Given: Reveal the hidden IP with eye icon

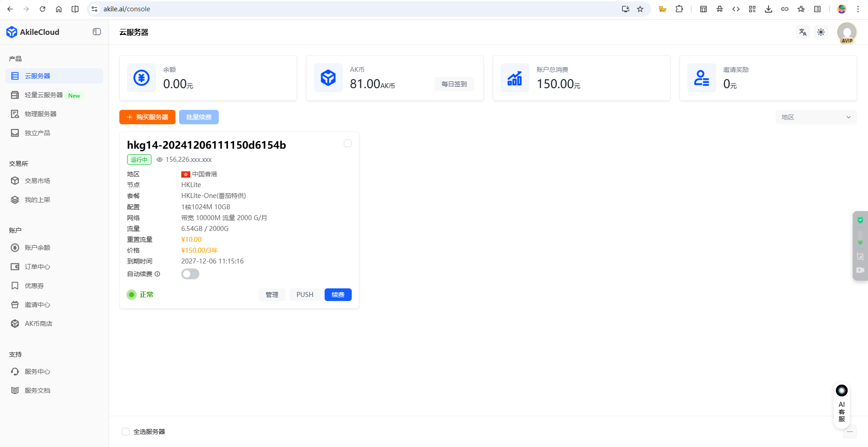Looking at the screenshot, I should point(160,160).
